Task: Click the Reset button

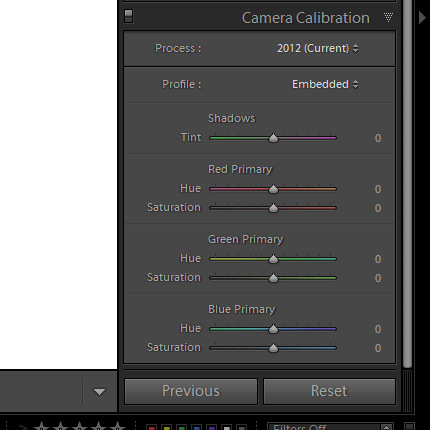Action: coord(329,391)
